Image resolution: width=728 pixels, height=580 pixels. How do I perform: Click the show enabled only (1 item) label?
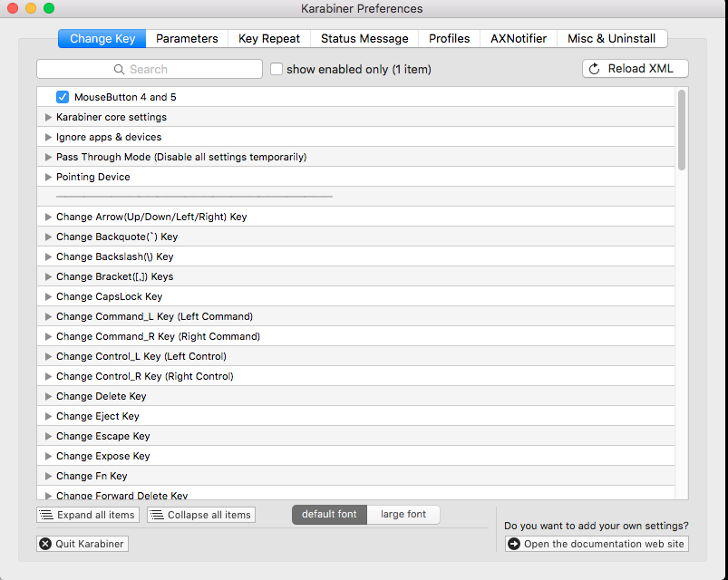(359, 69)
